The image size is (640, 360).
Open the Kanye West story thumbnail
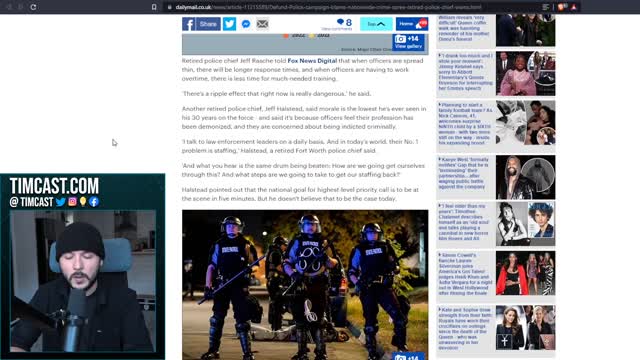525,177
